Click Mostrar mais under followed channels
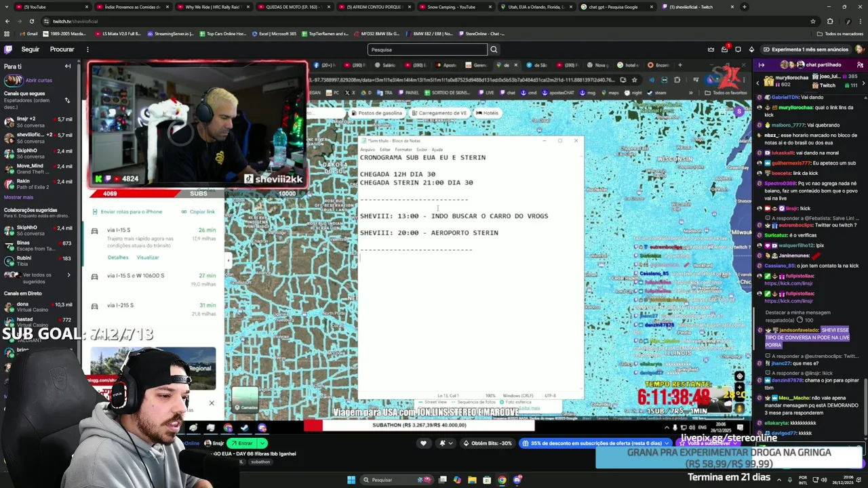The height and width of the screenshot is (488, 868). 18,197
